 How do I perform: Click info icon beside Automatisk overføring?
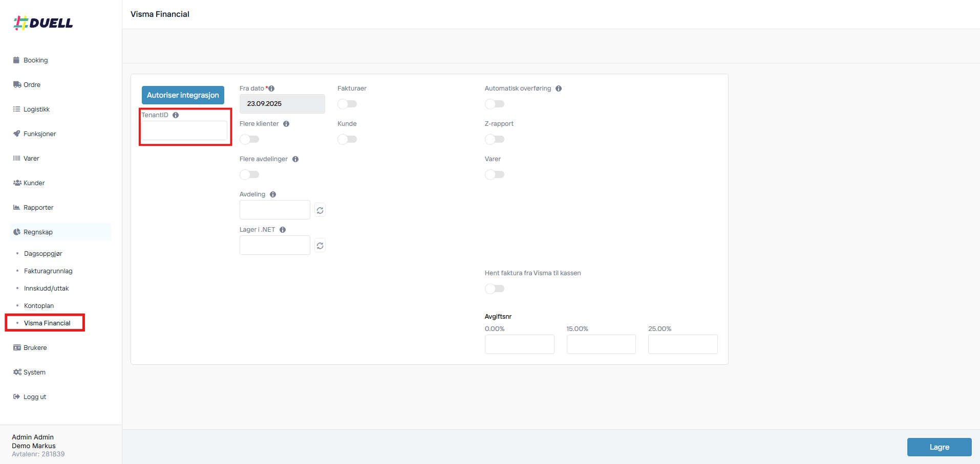[559, 89]
